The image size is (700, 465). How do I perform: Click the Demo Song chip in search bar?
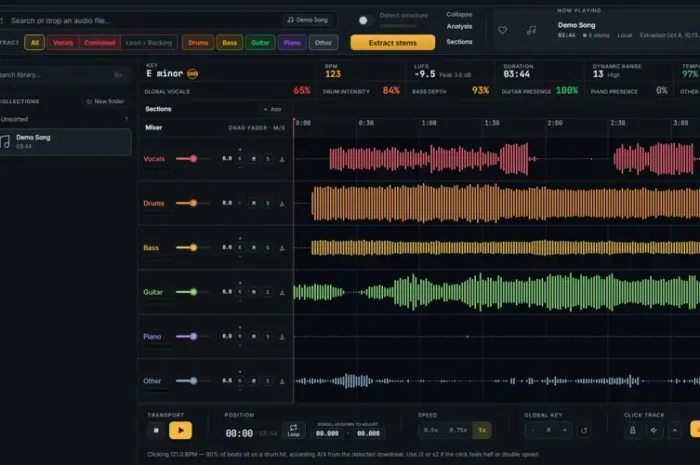(308, 20)
